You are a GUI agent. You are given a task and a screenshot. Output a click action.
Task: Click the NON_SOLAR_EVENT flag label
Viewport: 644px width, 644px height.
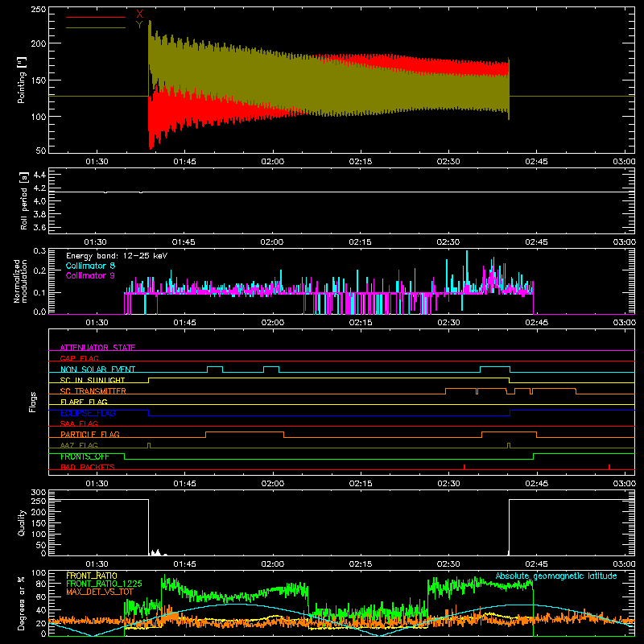(x=97, y=369)
